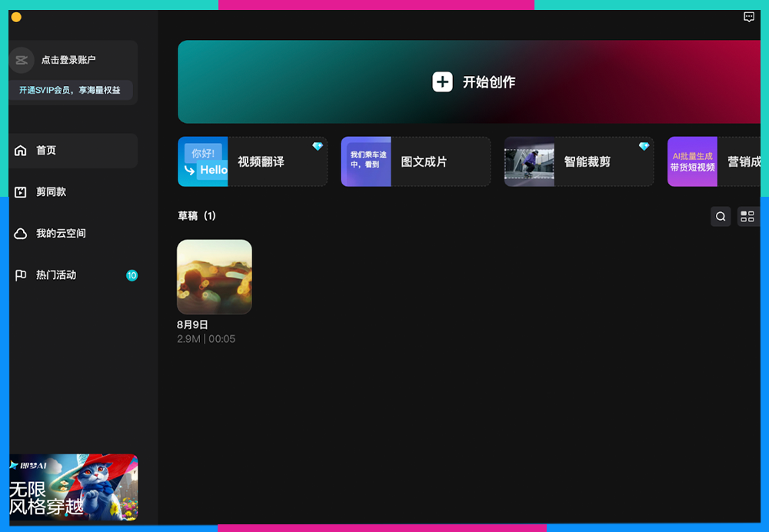Open the 视频翻译 feature card
Screen dimensions: 769x532
(x=252, y=161)
